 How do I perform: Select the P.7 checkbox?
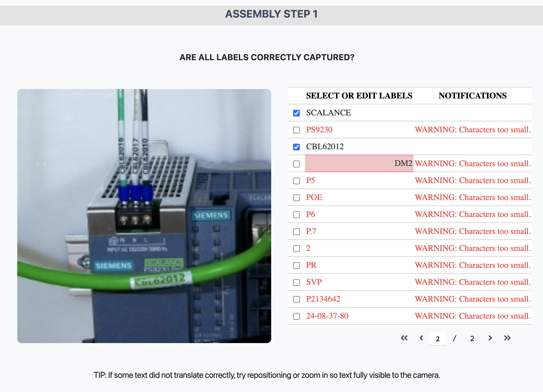296,232
